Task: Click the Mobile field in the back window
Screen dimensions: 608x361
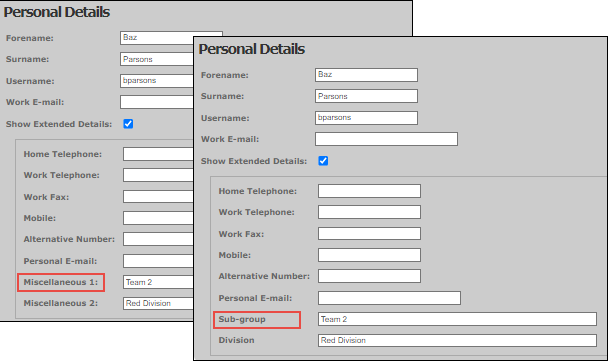Action: [x=158, y=218]
